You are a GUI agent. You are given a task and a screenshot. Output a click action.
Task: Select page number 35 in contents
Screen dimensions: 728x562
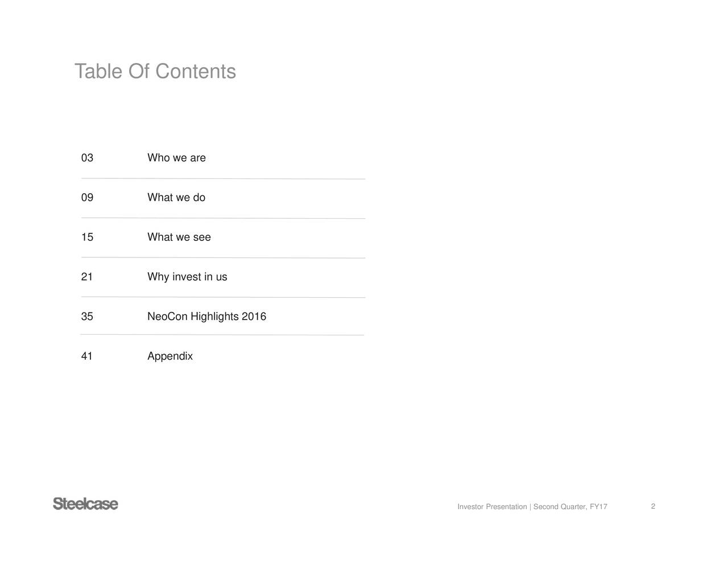coord(87,317)
